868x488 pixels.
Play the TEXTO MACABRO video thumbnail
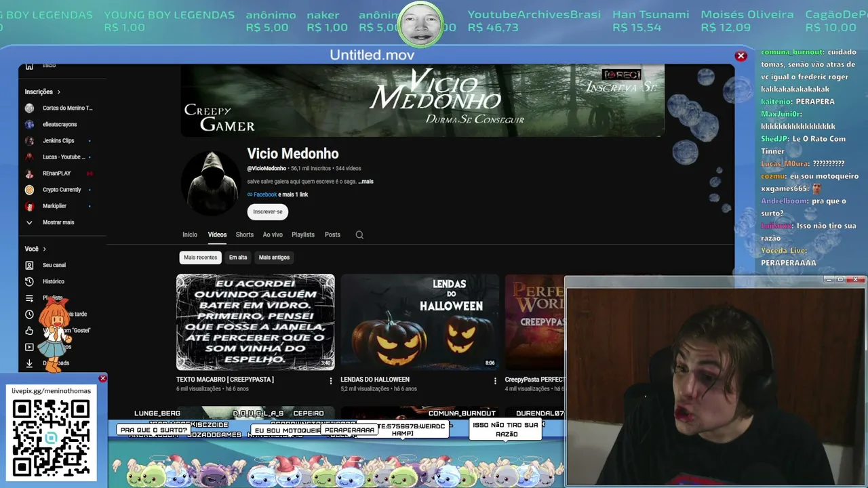pos(256,322)
